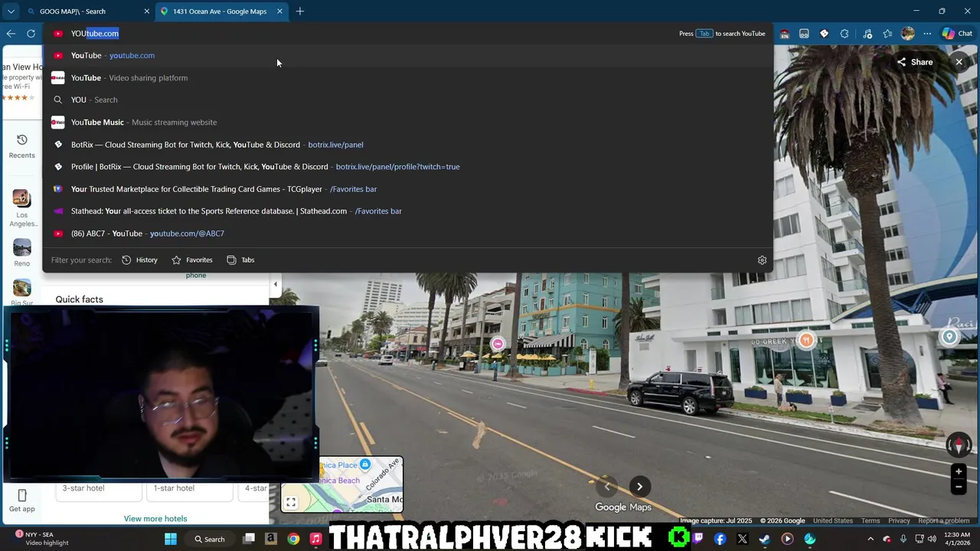This screenshot has height=551, width=980.
Task: Open the tab actions dropdown
Action: pyautogui.click(x=11, y=11)
